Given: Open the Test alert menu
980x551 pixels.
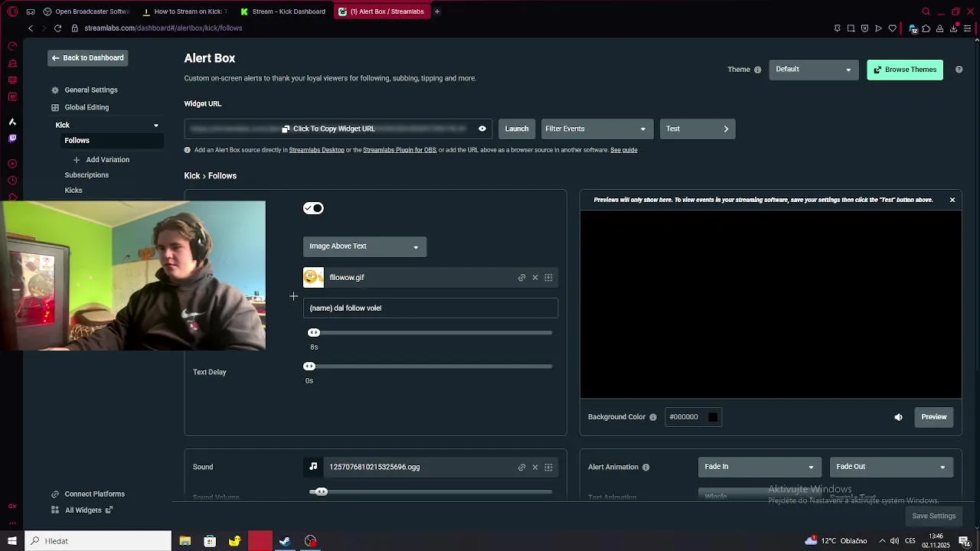Looking at the screenshot, I should pyautogui.click(x=697, y=129).
